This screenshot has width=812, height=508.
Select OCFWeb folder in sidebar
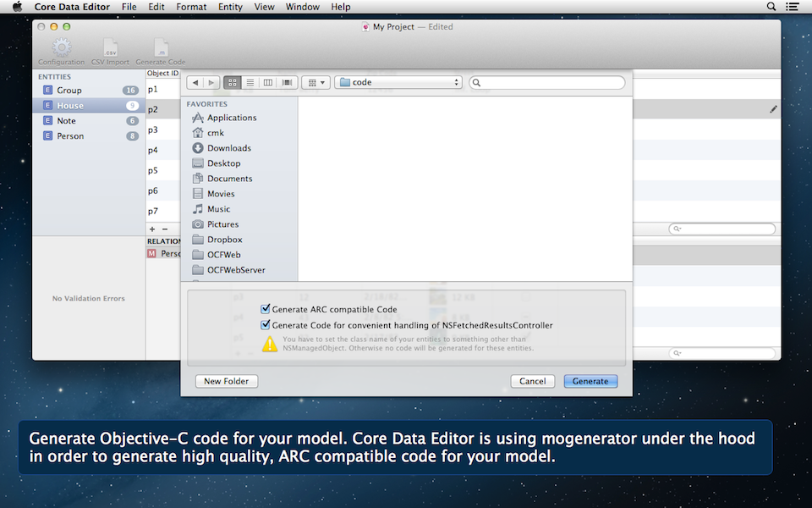(217, 255)
